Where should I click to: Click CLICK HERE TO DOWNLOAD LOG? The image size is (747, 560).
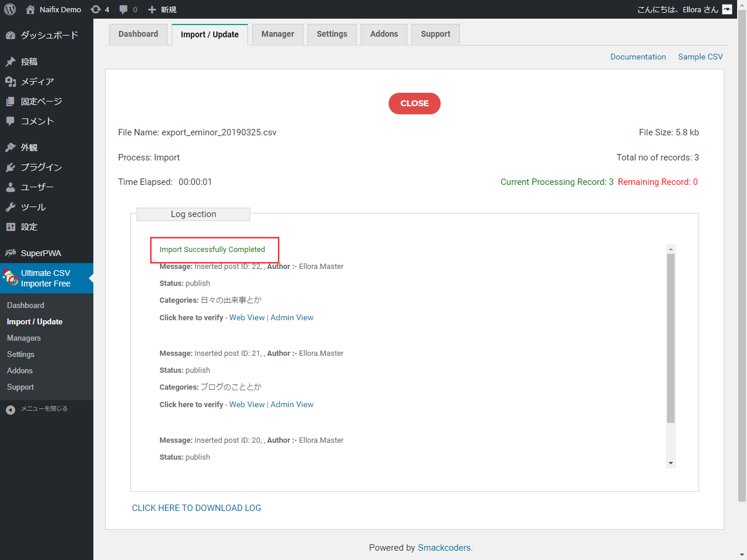[x=197, y=508]
